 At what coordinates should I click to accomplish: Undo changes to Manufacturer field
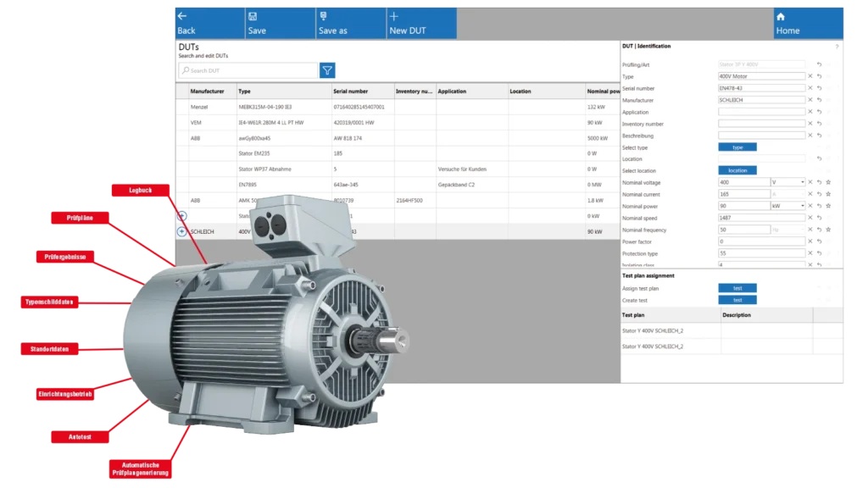point(820,100)
